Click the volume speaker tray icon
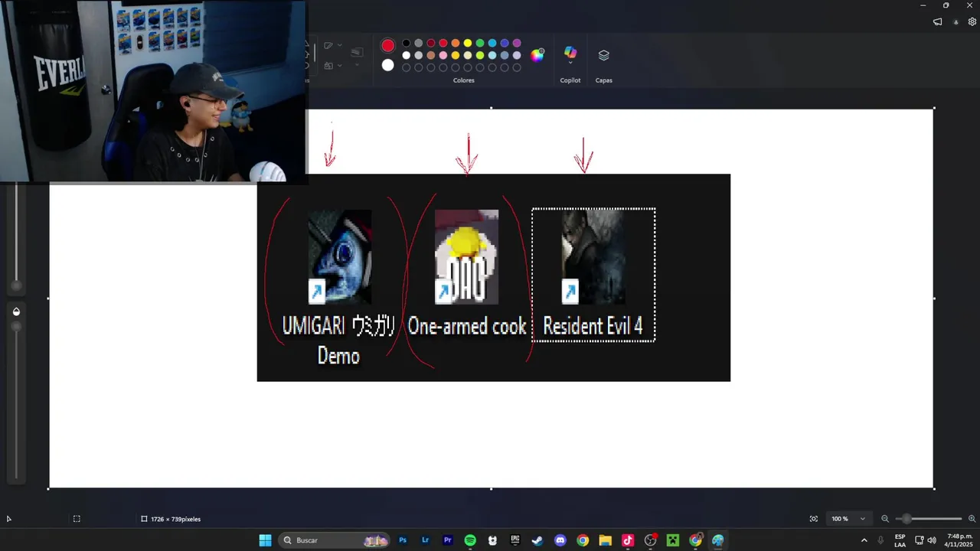Image resolution: width=980 pixels, height=551 pixels. [932, 540]
